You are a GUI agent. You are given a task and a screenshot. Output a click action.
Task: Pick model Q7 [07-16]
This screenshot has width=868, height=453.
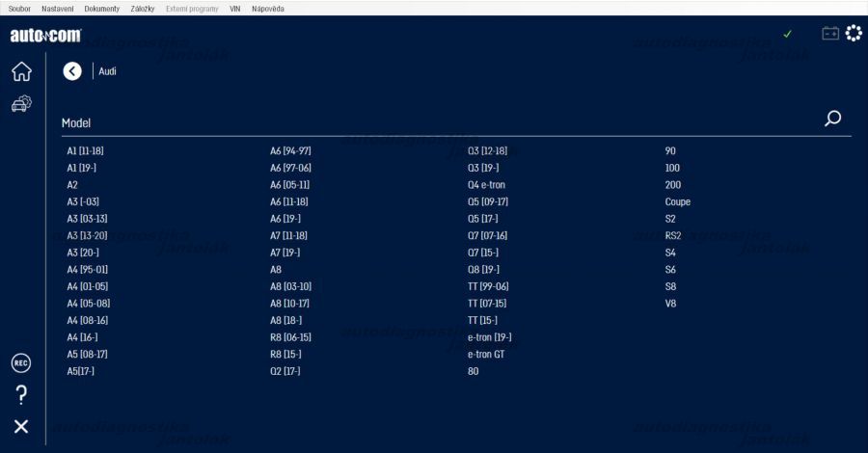point(487,235)
